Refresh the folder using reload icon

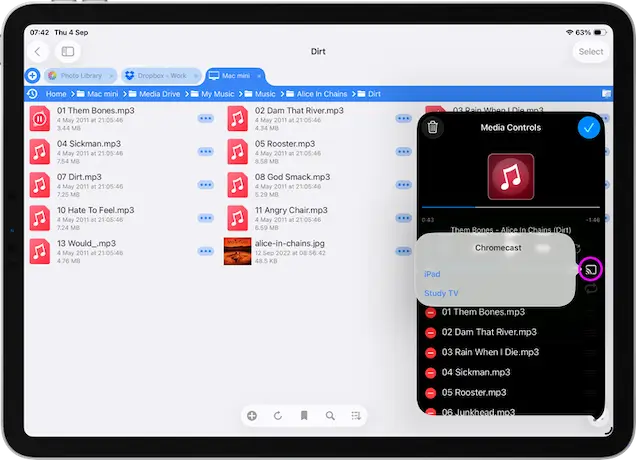pyautogui.click(x=278, y=415)
